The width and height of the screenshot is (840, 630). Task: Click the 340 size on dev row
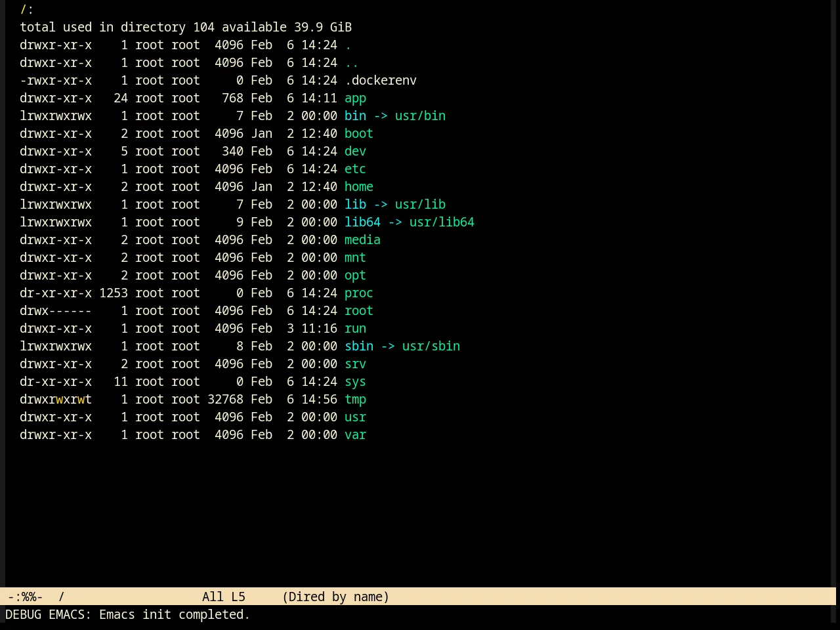232,152
